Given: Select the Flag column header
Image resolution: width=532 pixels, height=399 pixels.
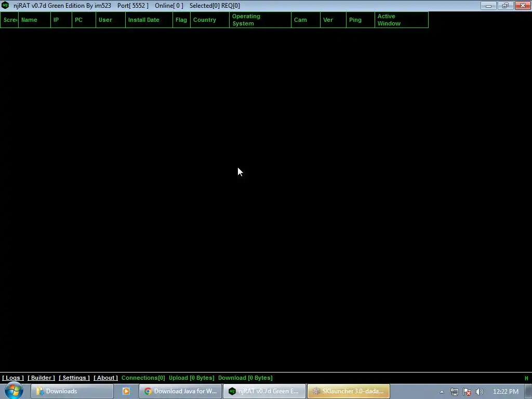Looking at the screenshot, I should [181, 20].
